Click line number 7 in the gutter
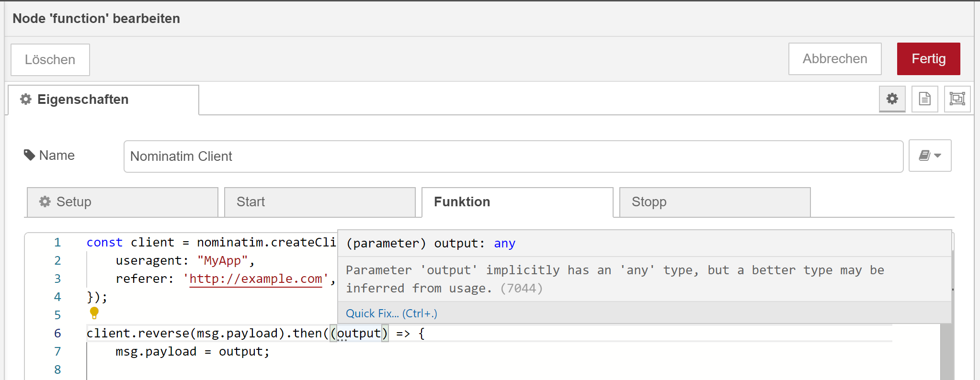This screenshot has height=380, width=980. click(x=57, y=352)
